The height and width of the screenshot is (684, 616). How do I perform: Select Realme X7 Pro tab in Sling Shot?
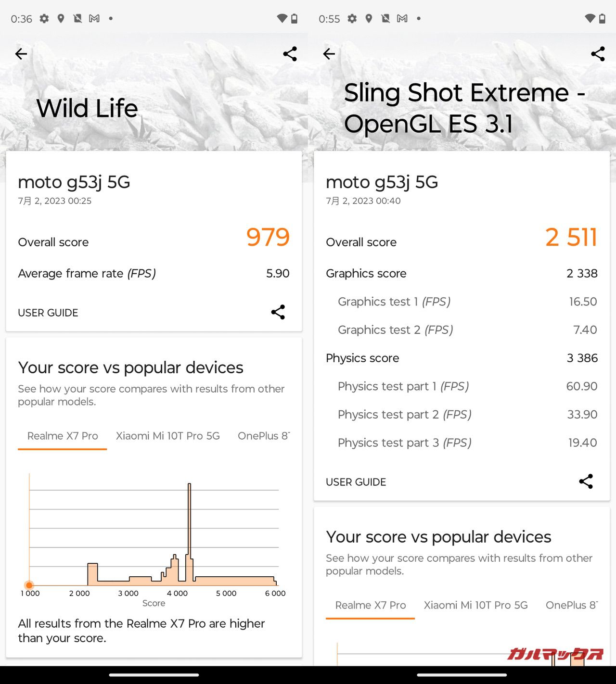[371, 605]
